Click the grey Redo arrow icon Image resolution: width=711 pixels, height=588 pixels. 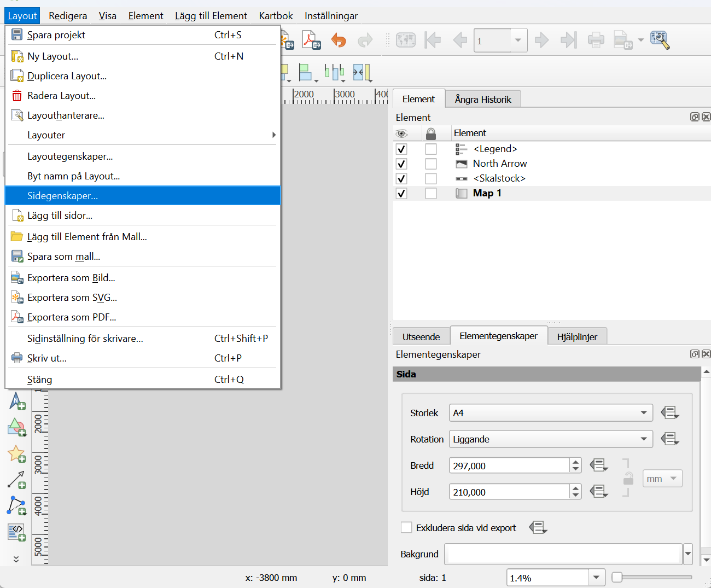tap(365, 40)
